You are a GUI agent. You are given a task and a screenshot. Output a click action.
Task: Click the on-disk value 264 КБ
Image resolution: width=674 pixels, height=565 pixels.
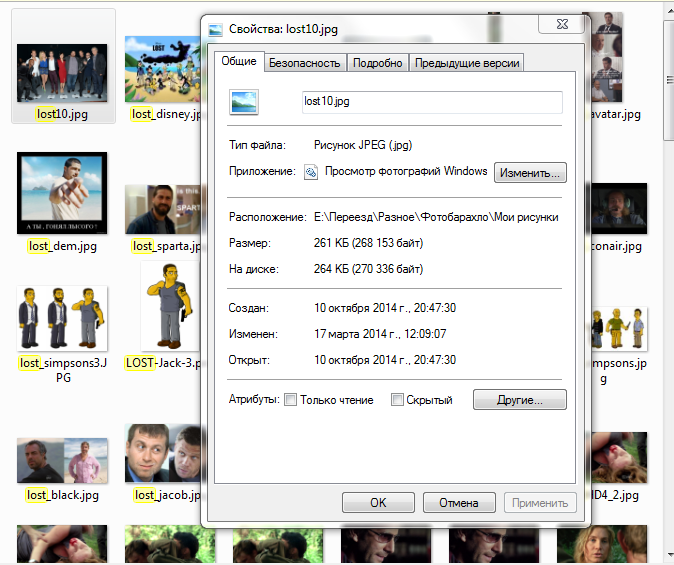[368, 269]
